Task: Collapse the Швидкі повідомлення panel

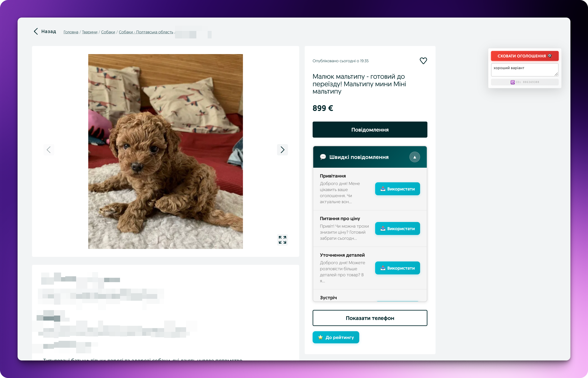Action: (x=414, y=157)
